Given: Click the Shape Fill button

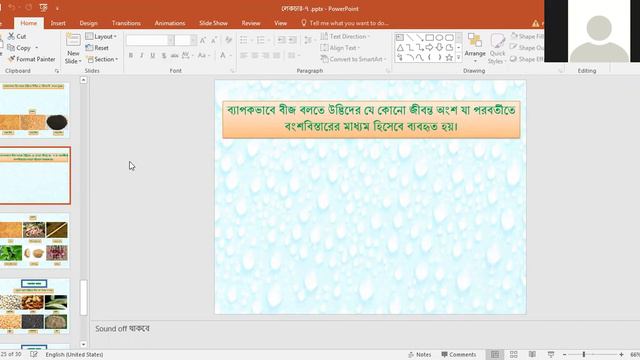Looking at the screenshot, I should 527,36.
